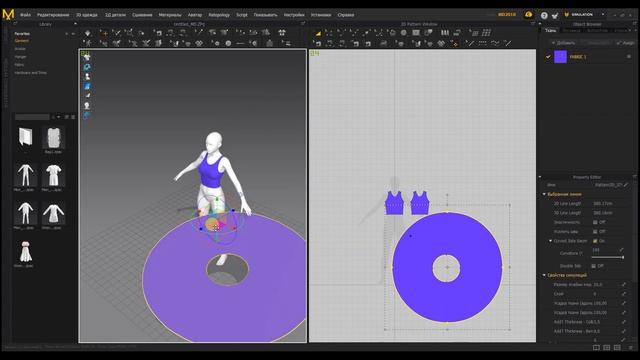Click the orange-highlighted sewing icon in 2D toolbar
640x360 pixels.
click(455, 43)
